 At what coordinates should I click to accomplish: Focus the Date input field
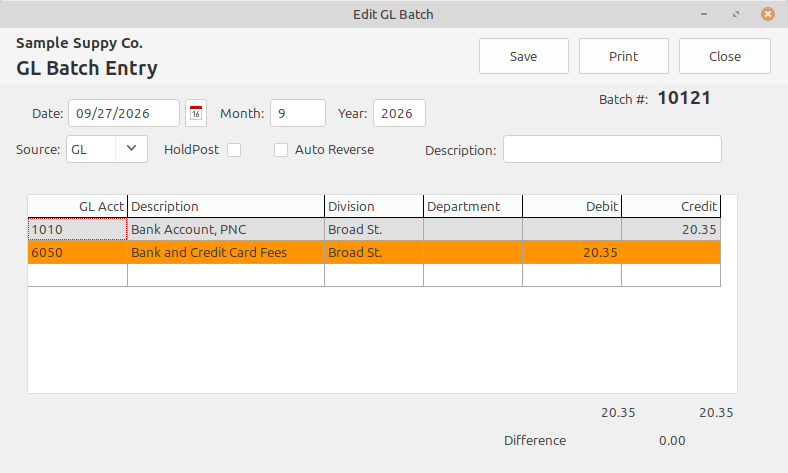click(124, 113)
